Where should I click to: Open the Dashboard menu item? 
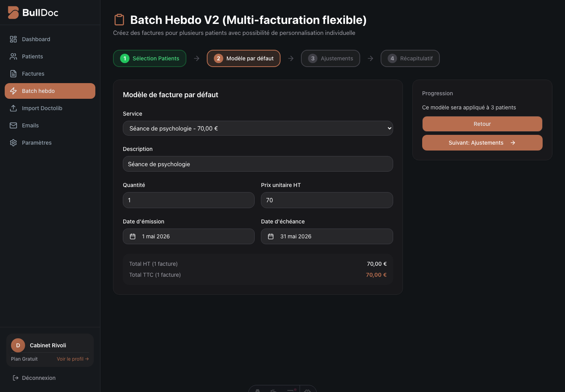pyautogui.click(x=50, y=39)
